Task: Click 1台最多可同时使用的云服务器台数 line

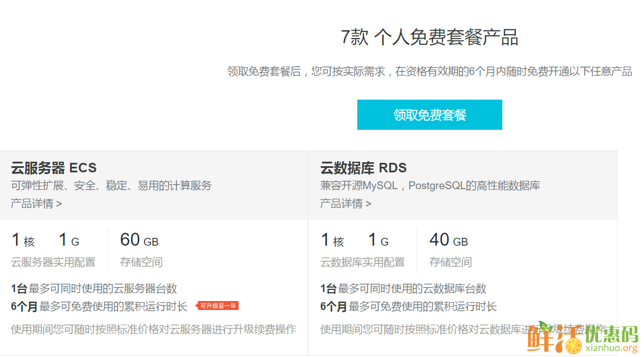Action: coord(94,289)
